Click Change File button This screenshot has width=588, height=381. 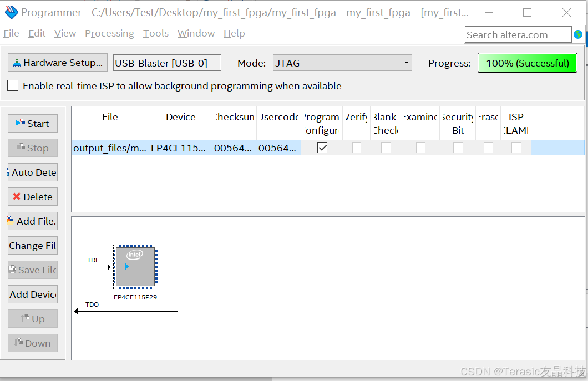coord(33,245)
